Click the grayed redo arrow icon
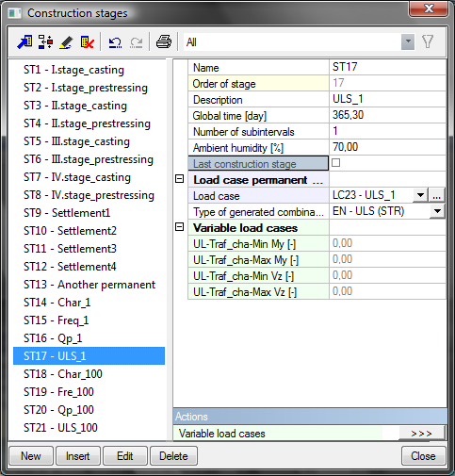 (137, 42)
